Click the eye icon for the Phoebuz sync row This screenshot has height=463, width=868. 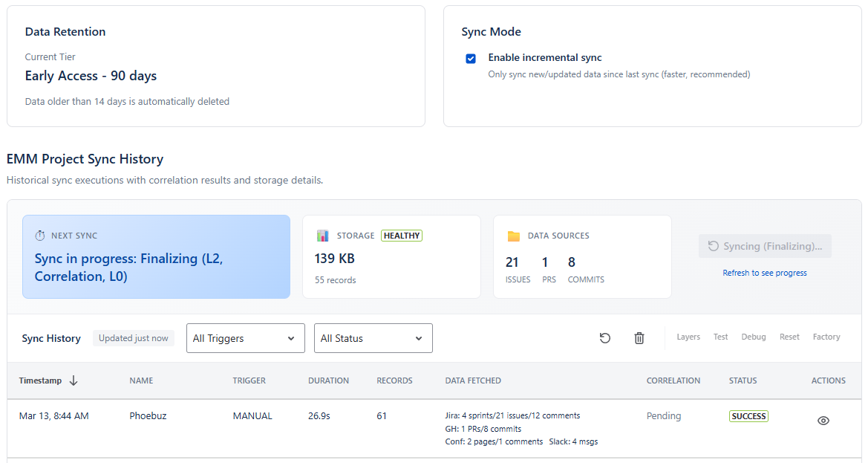(823, 420)
